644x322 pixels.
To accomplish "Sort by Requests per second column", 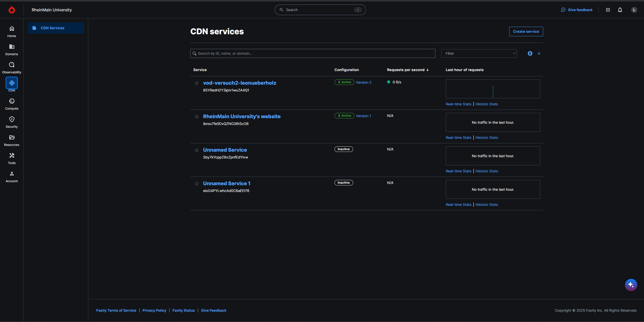I will click(408, 70).
